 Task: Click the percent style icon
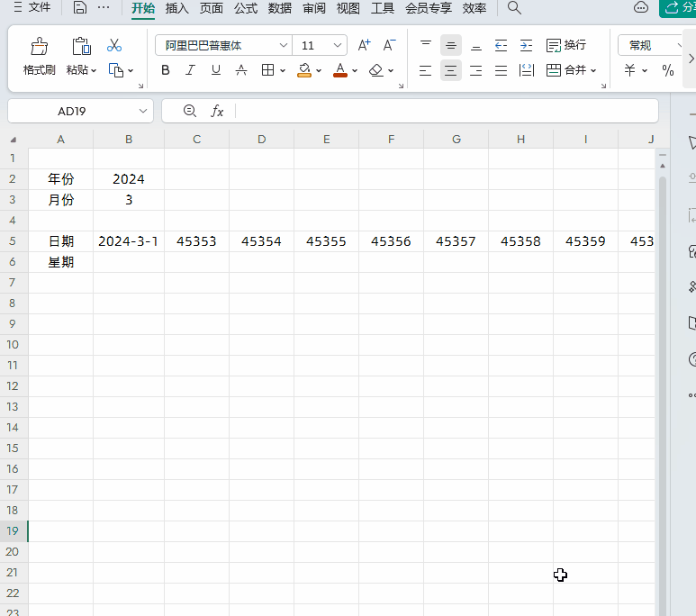pos(668,70)
